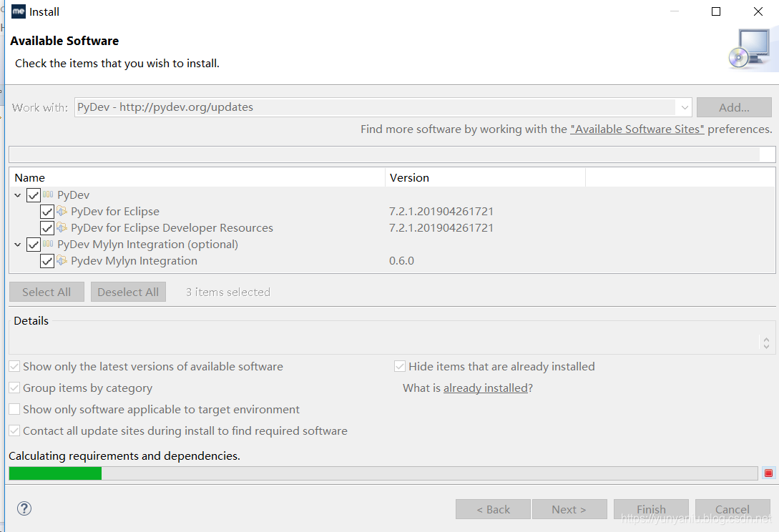
Task: Open the Available Software Sites link
Action: (637, 129)
